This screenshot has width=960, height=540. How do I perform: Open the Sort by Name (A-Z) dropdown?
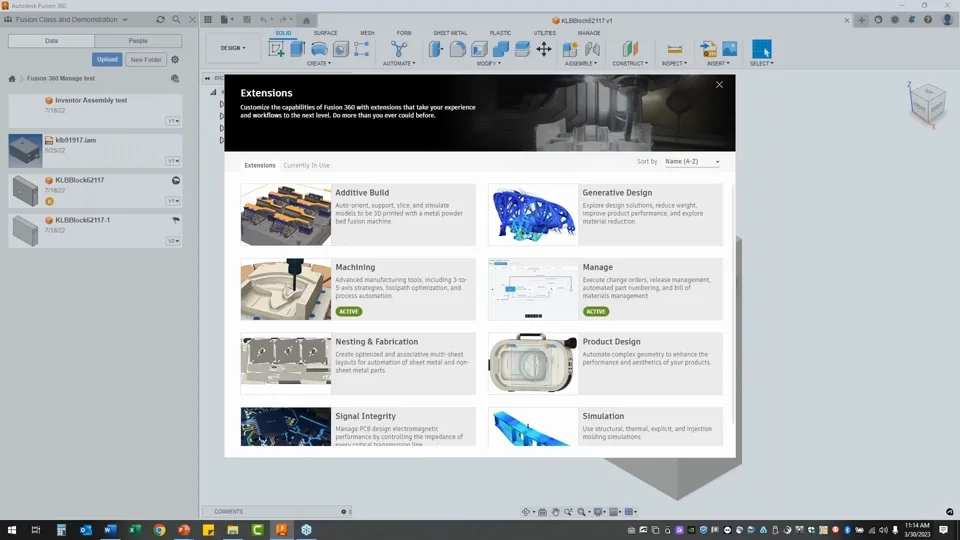[692, 161]
